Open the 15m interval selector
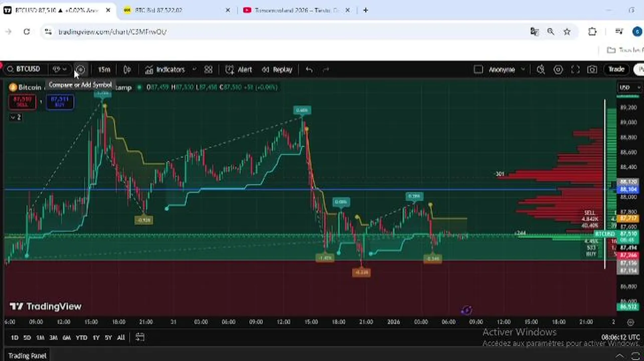Screen dimensions: 644x361 [x=104, y=70]
